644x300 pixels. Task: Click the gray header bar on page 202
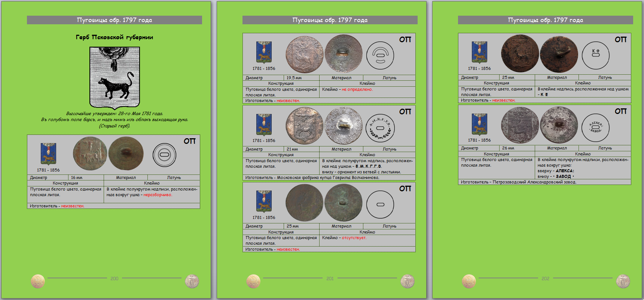(x=545, y=20)
